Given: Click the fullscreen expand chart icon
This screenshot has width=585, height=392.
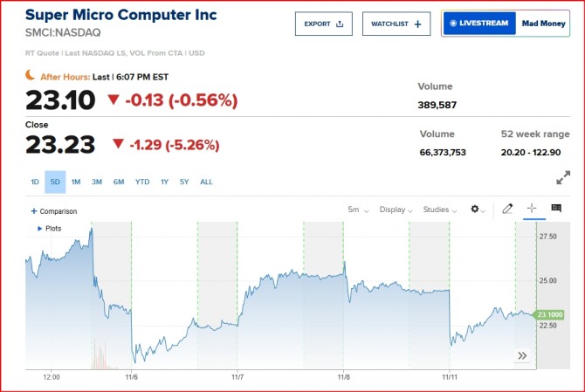Looking at the screenshot, I should (563, 178).
